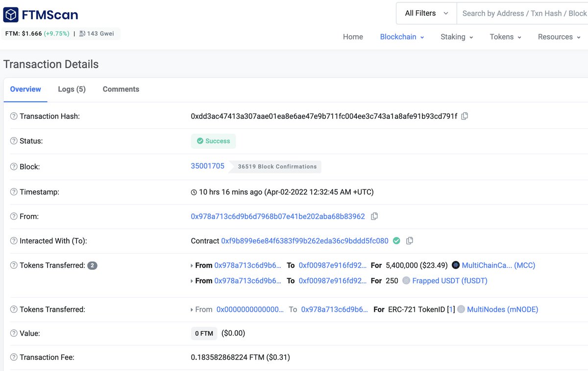Screen dimensions: 588x371
Task: Copy the contract address with the copy icon
Action: coord(410,240)
